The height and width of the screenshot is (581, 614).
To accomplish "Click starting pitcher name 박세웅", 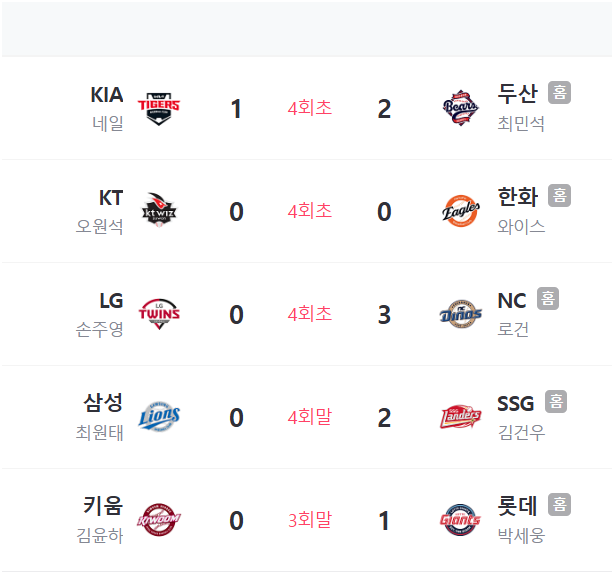I will click(x=521, y=535).
